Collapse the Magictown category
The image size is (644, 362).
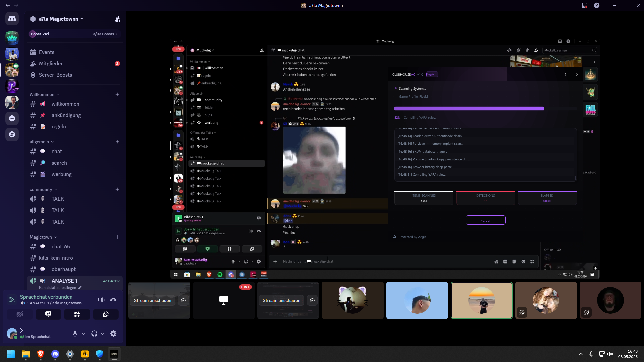pyautogui.click(x=43, y=237)
